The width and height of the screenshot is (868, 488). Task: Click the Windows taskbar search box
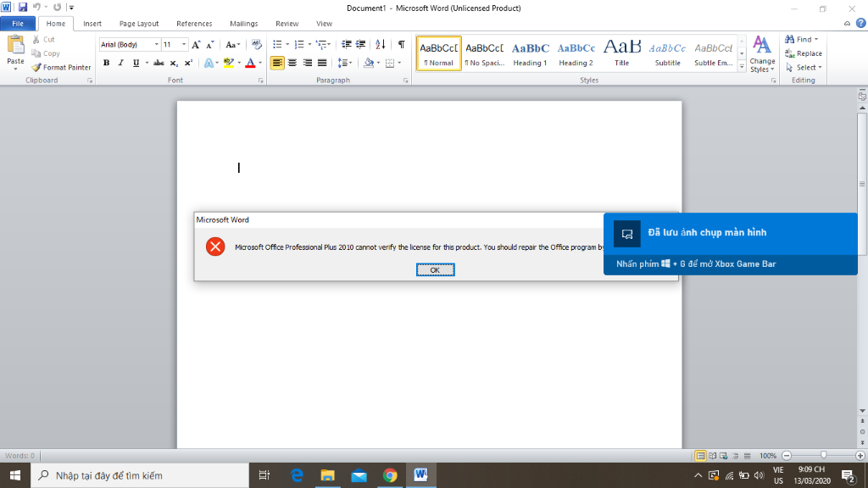coord(140,475)
